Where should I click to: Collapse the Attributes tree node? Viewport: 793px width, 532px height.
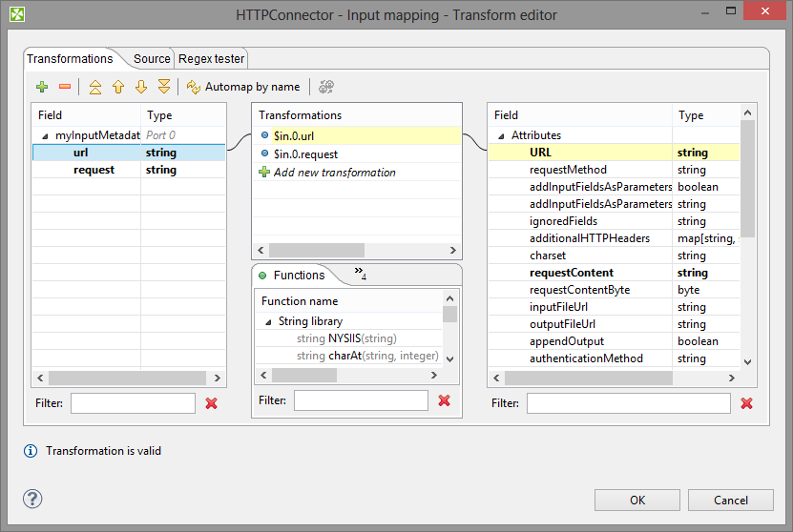pyautogui.click(x=501, y=136)
